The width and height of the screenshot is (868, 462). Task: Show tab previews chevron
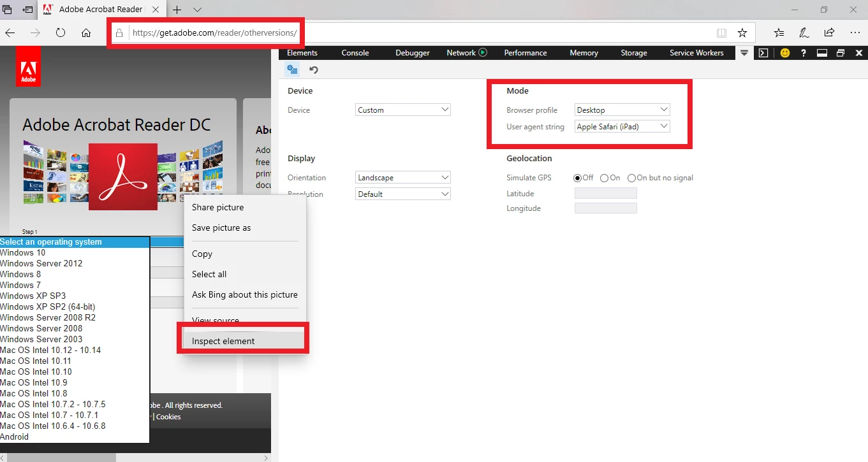[197, 10]
